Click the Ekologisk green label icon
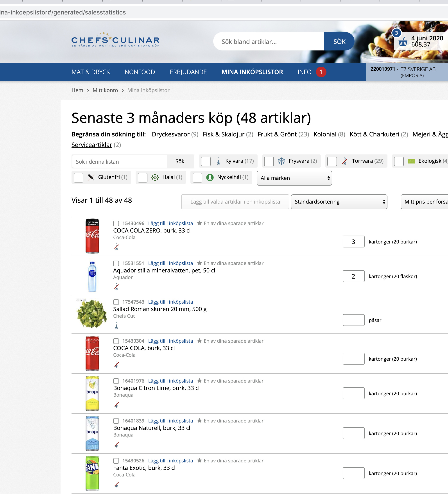The width and height of the screenshot is (448, 494). pos(411,161)
